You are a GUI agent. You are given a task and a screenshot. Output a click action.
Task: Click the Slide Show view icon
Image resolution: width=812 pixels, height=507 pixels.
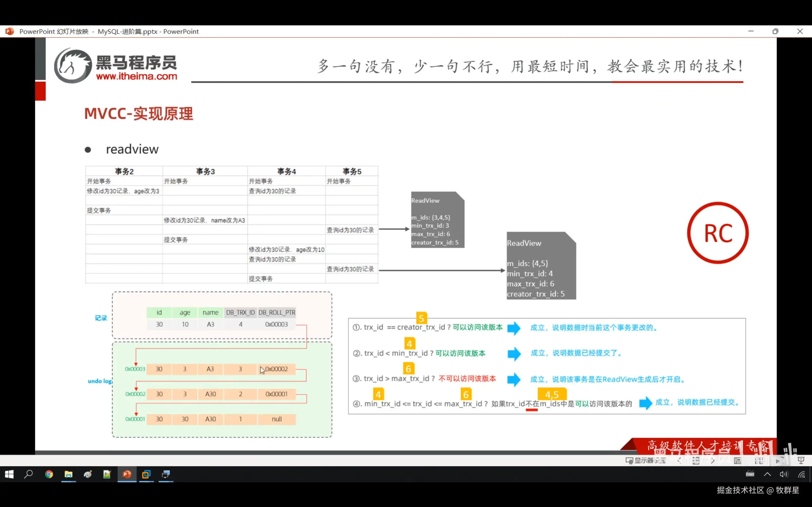pyautogui.click(x=801, y=460)
